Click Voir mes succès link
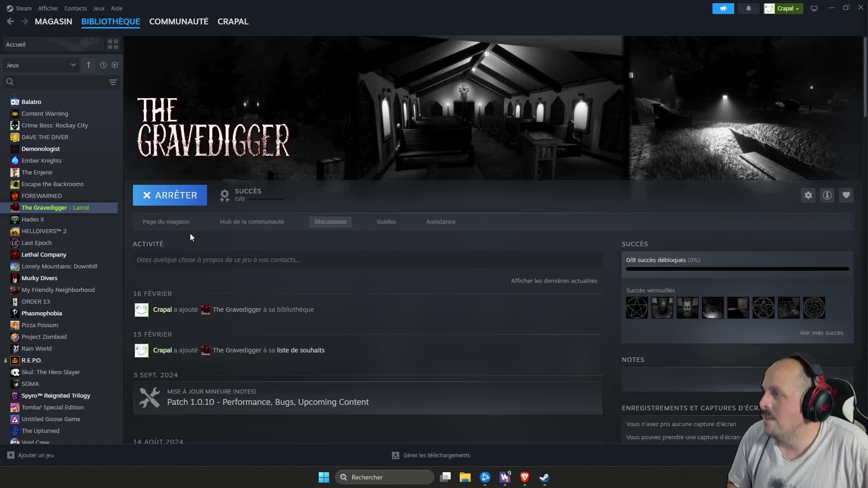The width and height of the screenshot is (868, 488). 821,333
